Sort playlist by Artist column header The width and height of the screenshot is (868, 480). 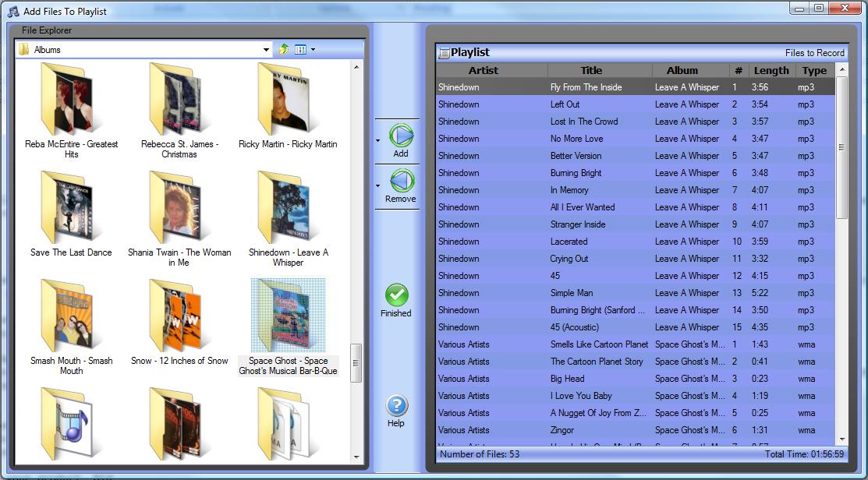click(x=484, y=70)
